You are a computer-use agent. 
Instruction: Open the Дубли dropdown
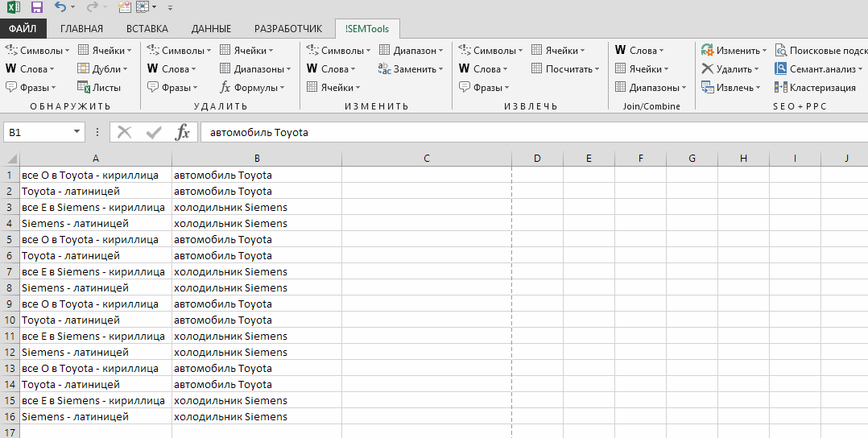pos(102,68)
